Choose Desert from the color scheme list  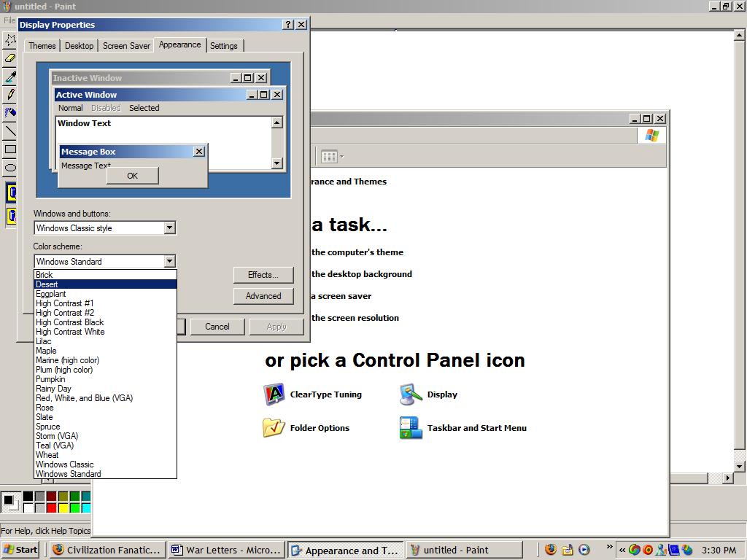[105, 284]
